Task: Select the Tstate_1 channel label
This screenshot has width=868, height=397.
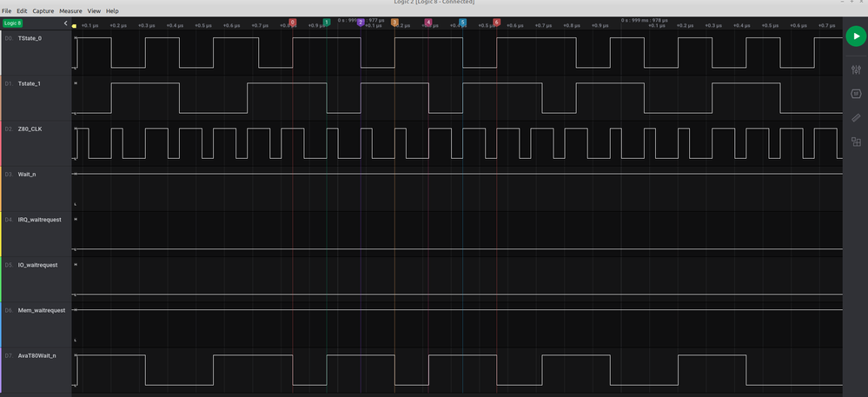Action: pos(30,83)
